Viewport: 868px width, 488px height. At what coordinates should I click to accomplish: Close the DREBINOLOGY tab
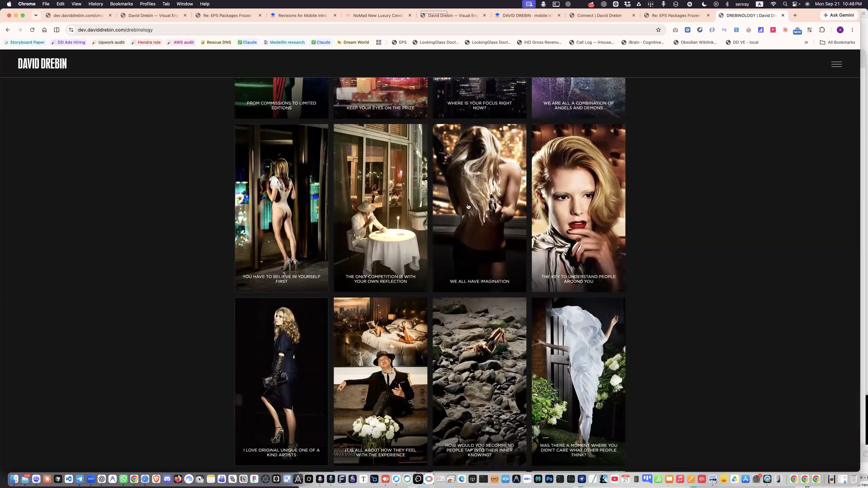coord(783,15)
